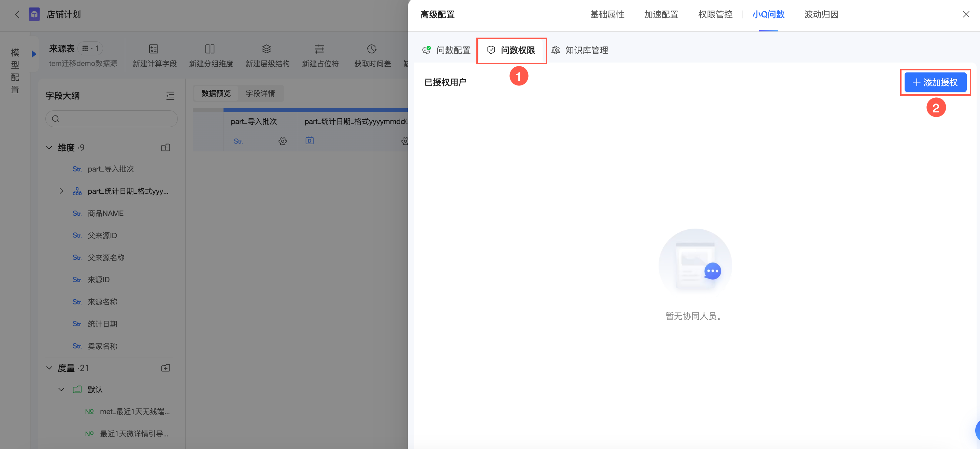Collapse the 度量 section

(x=49, y=368)
